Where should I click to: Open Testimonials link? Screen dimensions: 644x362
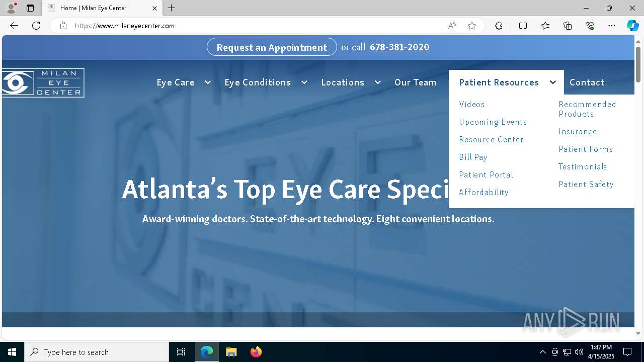click(x=583, y=166)
